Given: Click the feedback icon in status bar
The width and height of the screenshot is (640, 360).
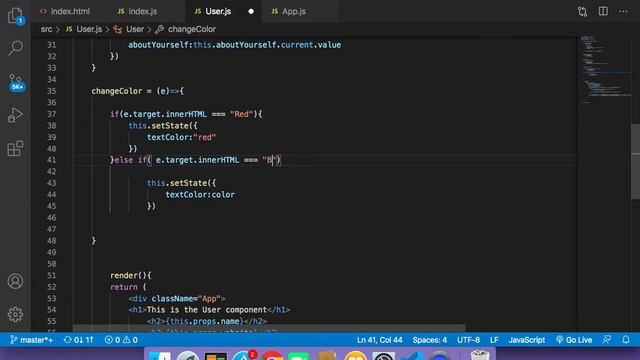Looking at the screenshot, I should 607,340.
